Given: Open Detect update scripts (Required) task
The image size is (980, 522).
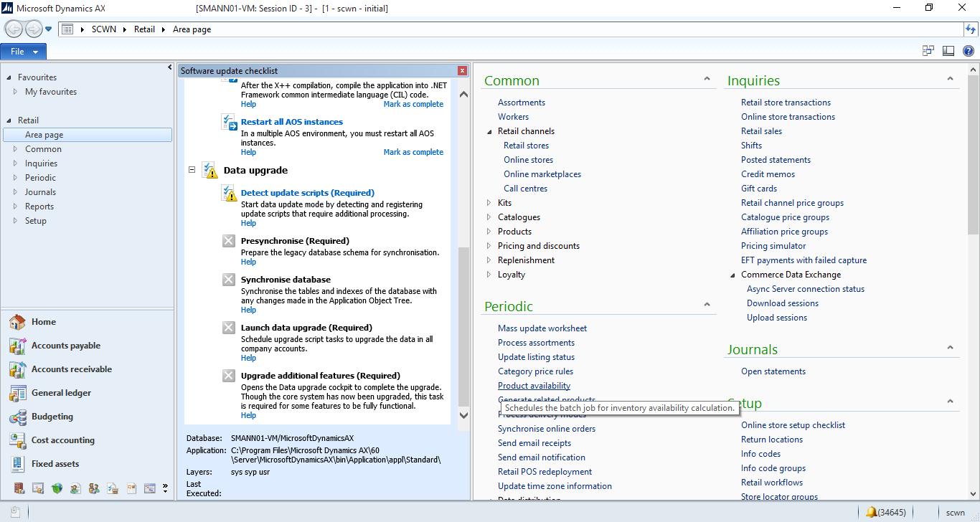Looking at the screenshot, I should tap(308, 193).
